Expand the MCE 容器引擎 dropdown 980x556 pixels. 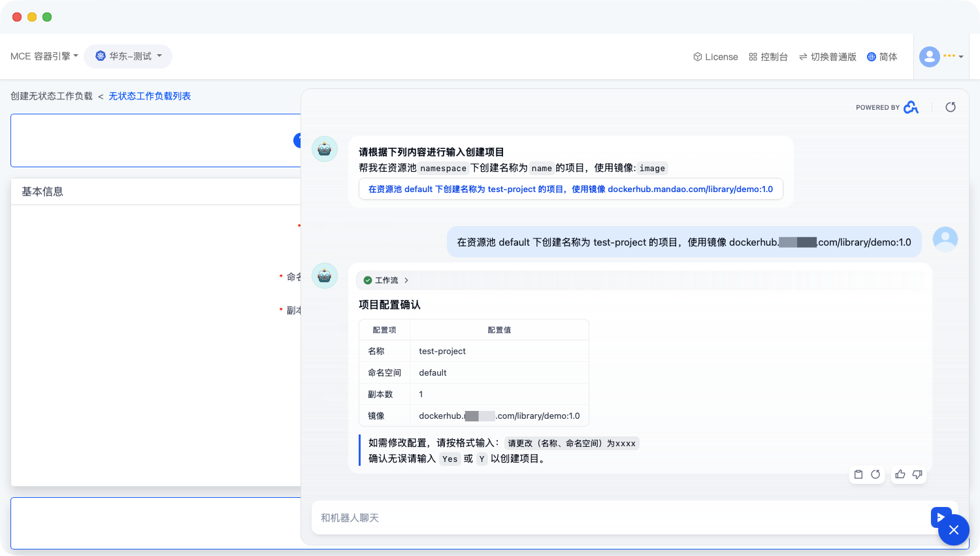point(44,56)
